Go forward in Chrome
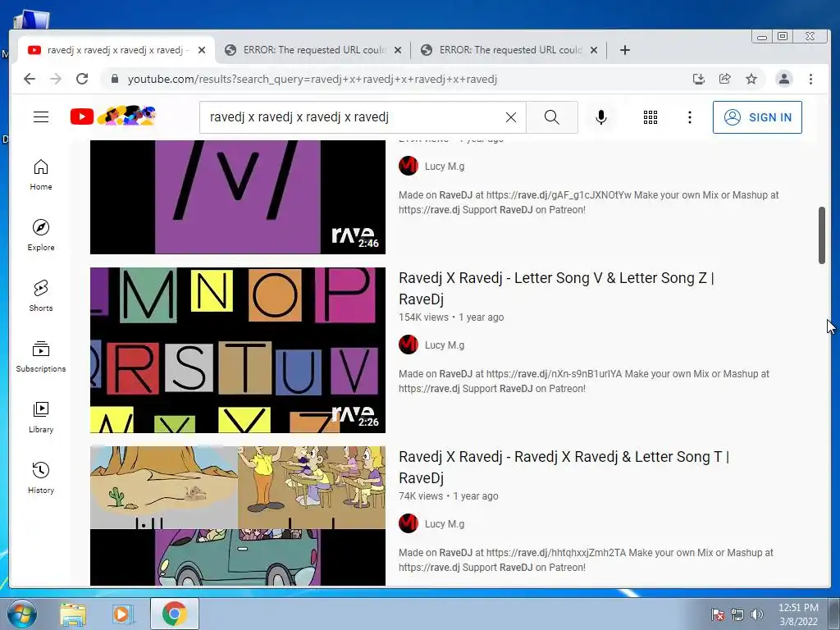840x630 pixels. [x=56, y=80]
